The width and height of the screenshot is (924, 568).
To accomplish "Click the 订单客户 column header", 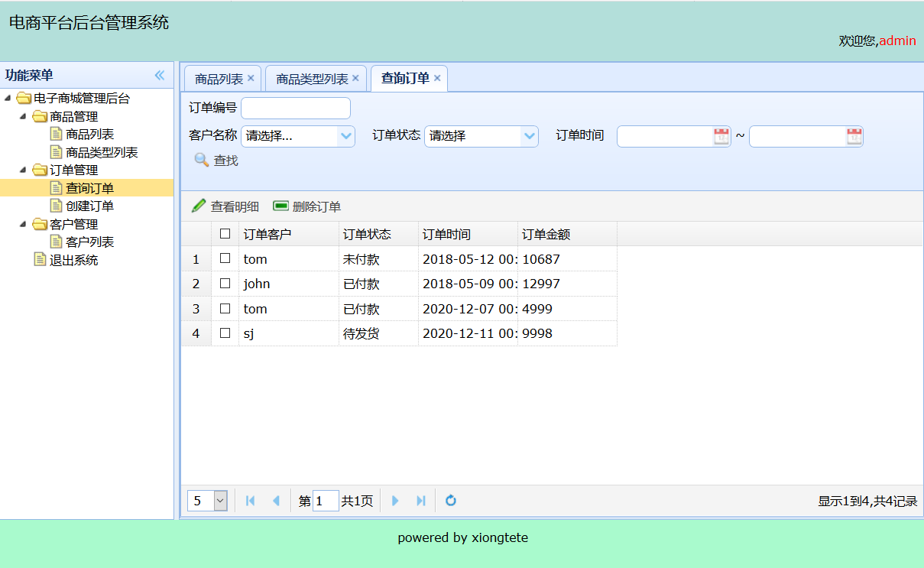I will click(289, 234).
